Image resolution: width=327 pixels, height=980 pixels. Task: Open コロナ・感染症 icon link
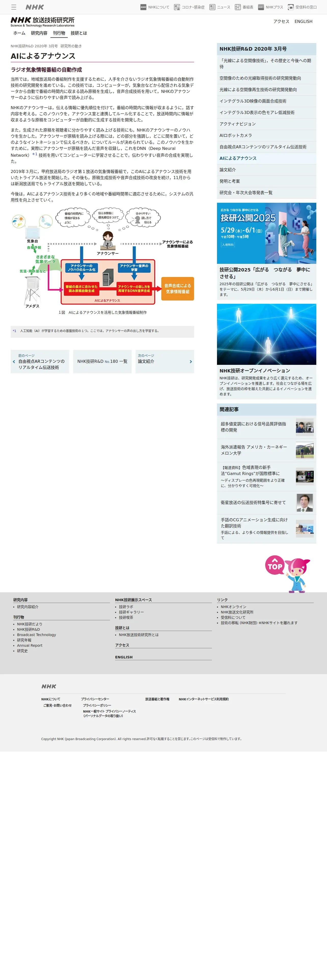(189, 7)
